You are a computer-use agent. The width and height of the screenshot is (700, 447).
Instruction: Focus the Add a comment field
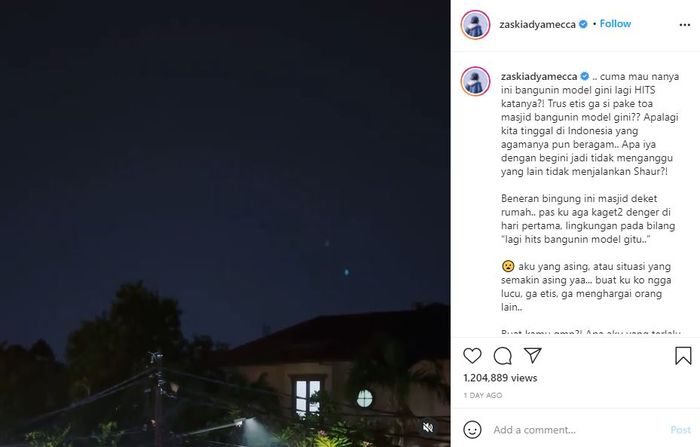578,430
